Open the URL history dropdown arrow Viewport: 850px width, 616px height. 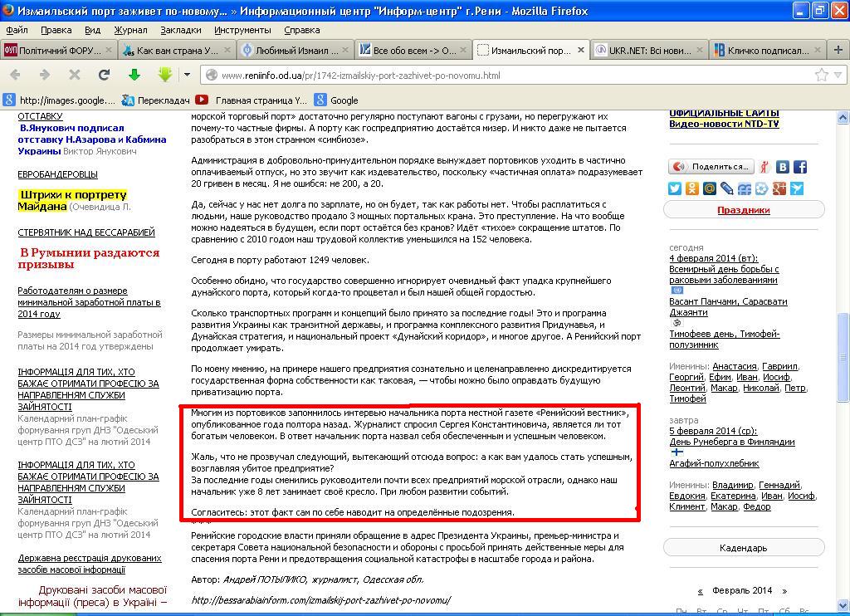pos(838,76)
